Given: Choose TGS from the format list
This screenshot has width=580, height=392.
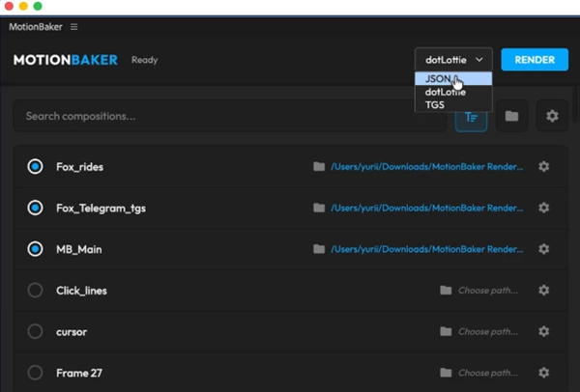Looking at the screenshot, I should tap(453, 105).
